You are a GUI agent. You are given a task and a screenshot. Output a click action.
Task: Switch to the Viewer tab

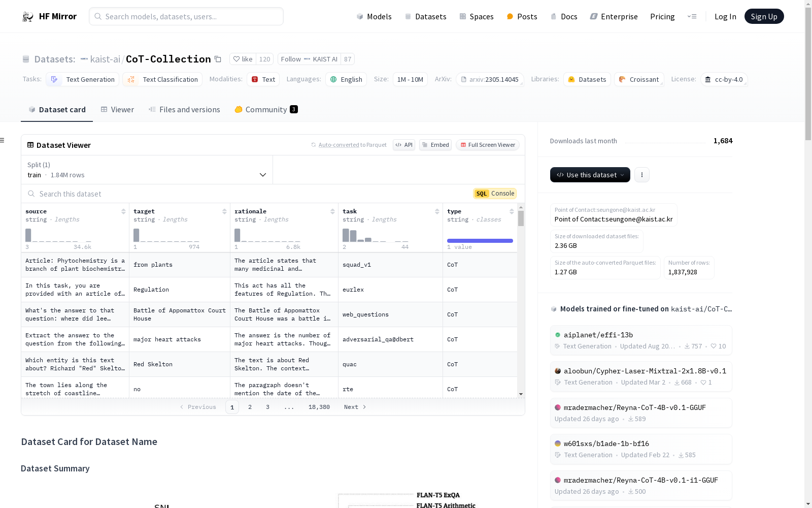tap(117, 109)
